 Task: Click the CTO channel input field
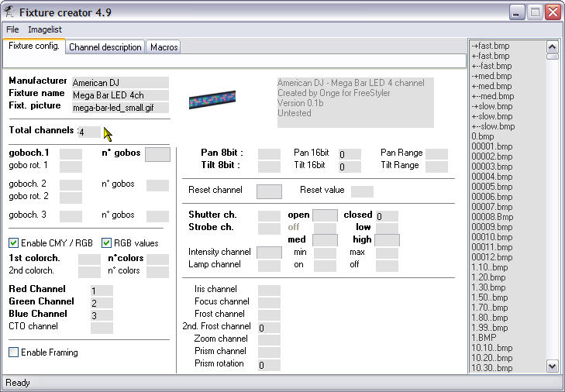[x=102, y=328]
